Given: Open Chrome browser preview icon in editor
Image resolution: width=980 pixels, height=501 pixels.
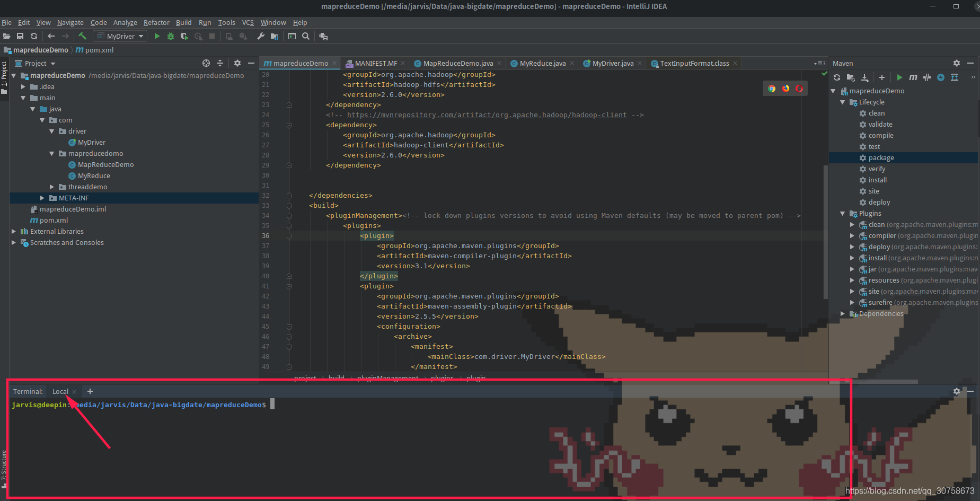Looking at the screenshot, I should coord(772,89).
